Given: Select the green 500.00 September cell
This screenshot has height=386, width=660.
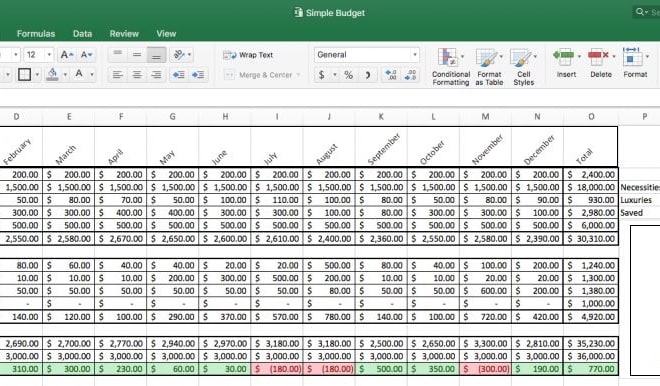Looking at the screenshot, I should (x=381, y=369).
